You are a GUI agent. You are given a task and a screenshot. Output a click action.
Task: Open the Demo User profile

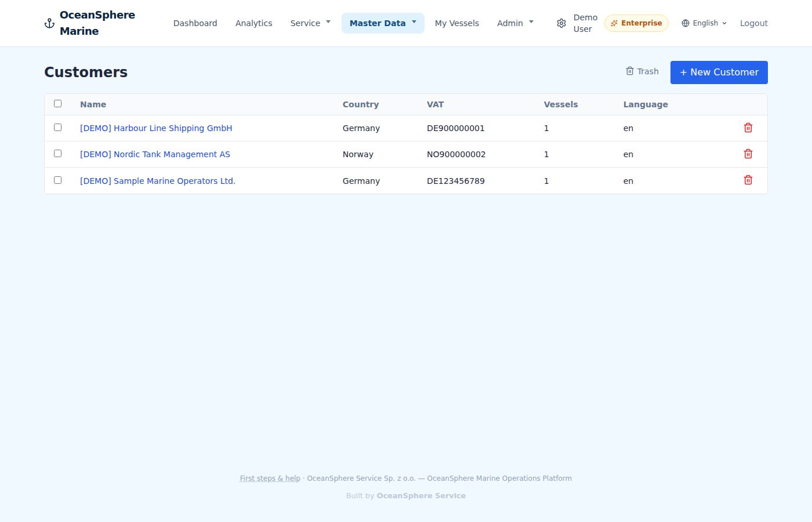click(585, 23)
